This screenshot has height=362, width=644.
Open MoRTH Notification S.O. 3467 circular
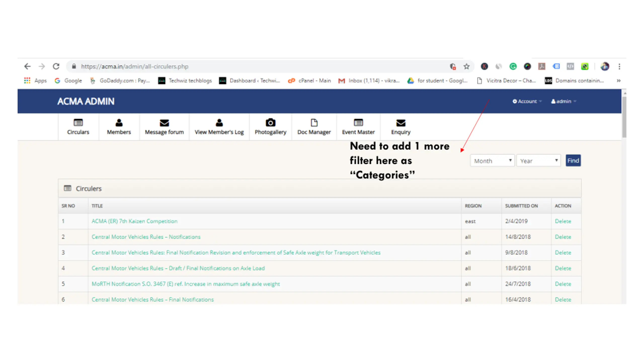point(186,284)
